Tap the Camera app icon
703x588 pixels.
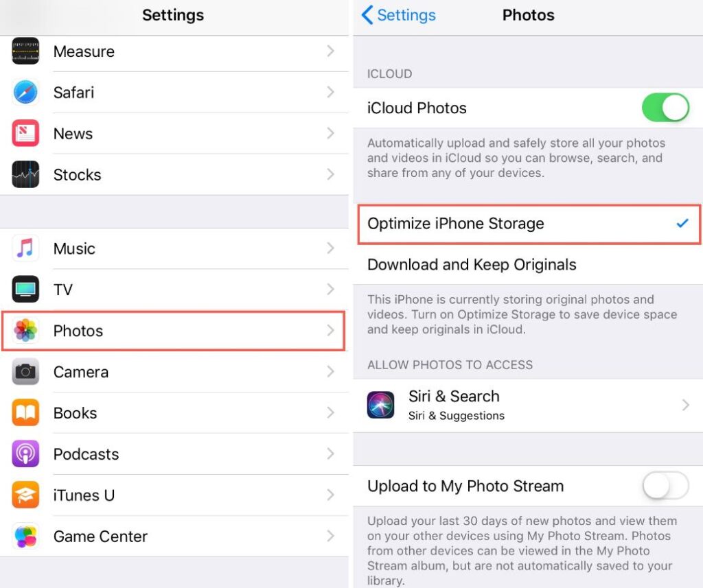[x=25, y=372]
